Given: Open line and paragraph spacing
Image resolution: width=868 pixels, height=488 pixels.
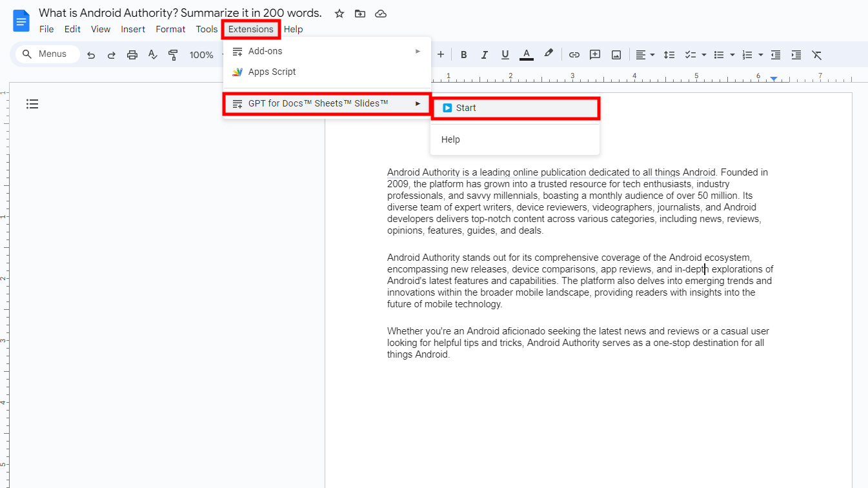Looking at the screenshot, I should click(669, 55).
